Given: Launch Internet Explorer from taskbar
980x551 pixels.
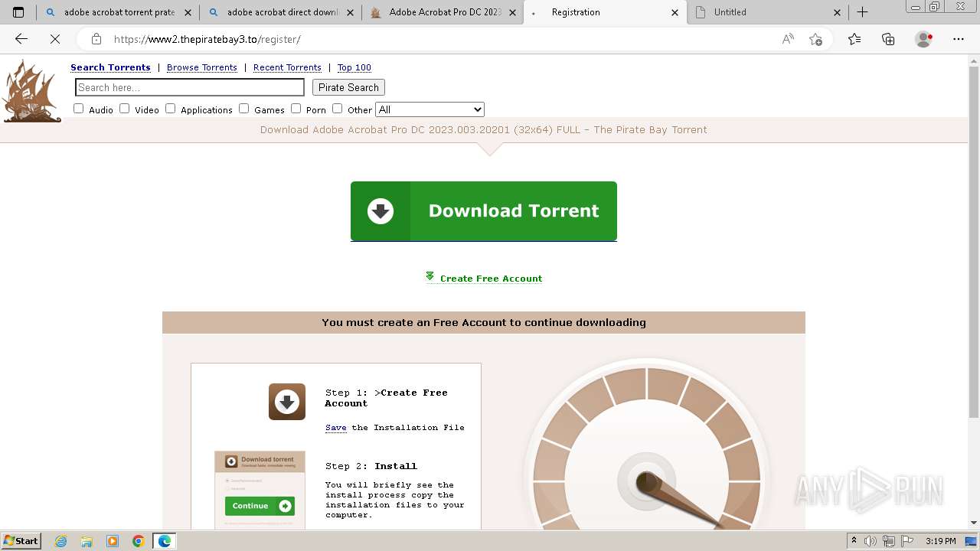Looking at the screenshot, I should [x=61, y=541].
